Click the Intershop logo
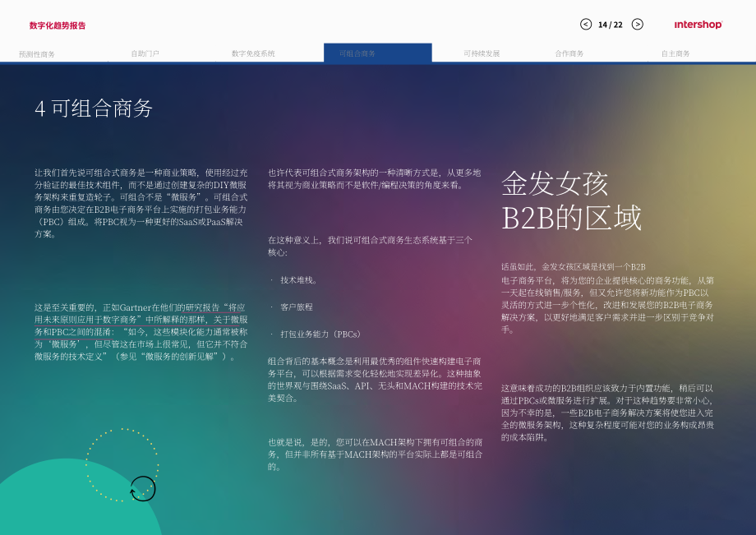 tap(698, 25)
